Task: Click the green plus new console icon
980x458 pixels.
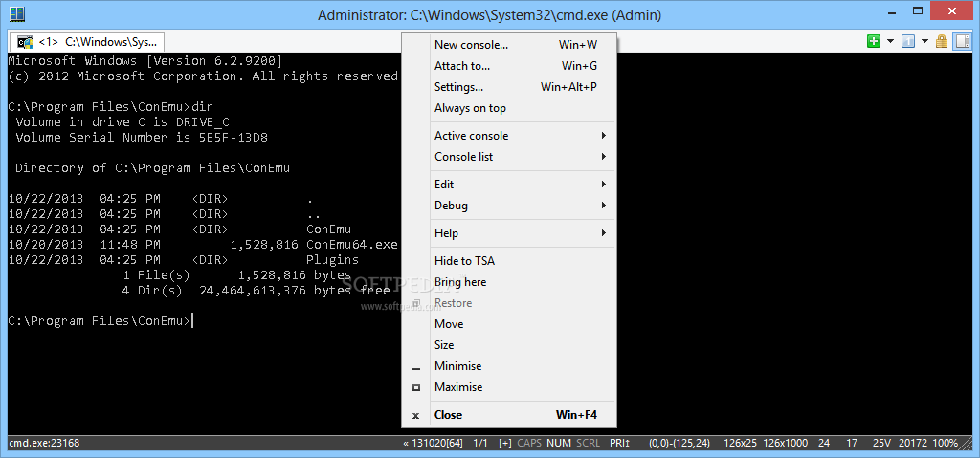Action: click(x=873, y=42)
